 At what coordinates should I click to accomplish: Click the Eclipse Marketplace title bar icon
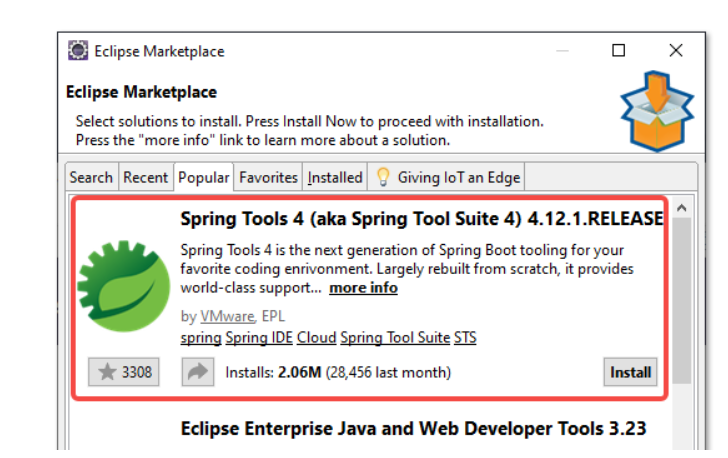78,51
